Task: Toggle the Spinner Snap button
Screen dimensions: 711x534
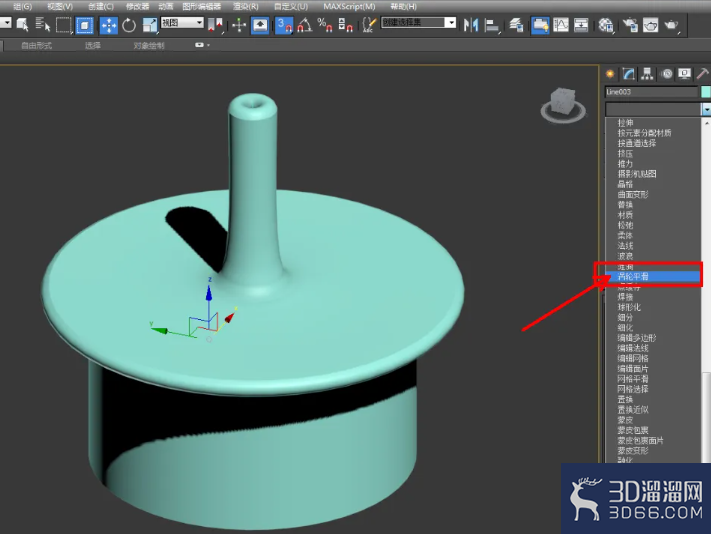Action: coord(346,24)
